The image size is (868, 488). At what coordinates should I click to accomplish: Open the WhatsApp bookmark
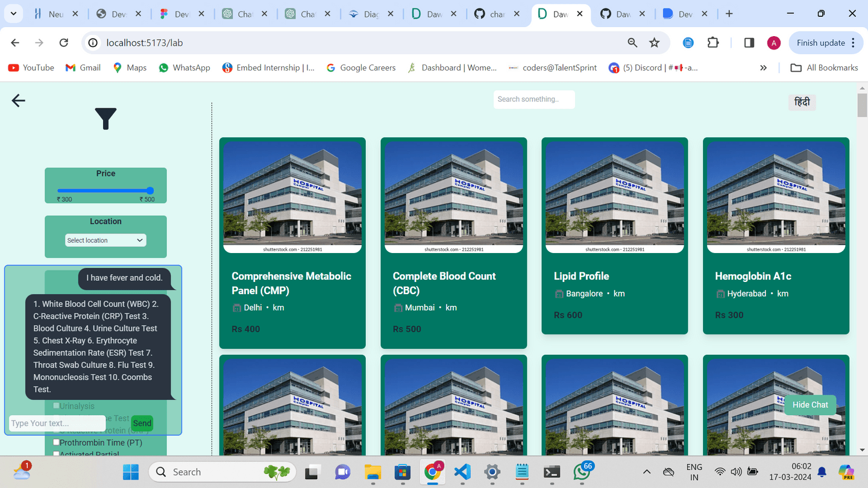point(184,68)
